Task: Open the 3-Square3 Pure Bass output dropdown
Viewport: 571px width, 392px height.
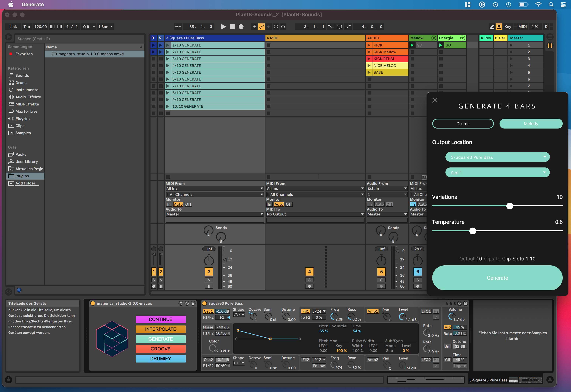Action: [x=497, y=157]
